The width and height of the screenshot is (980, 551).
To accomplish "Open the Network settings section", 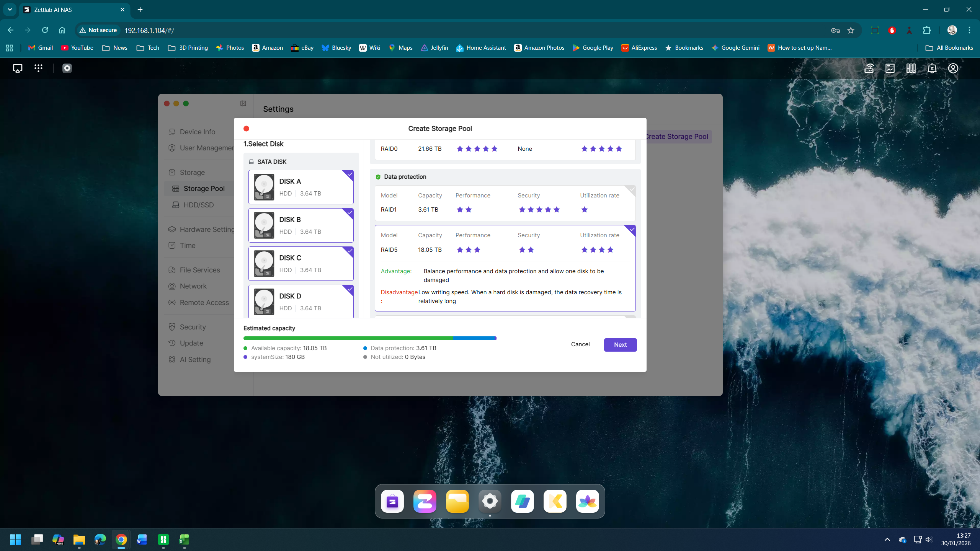I will click(x=193, y=286).
